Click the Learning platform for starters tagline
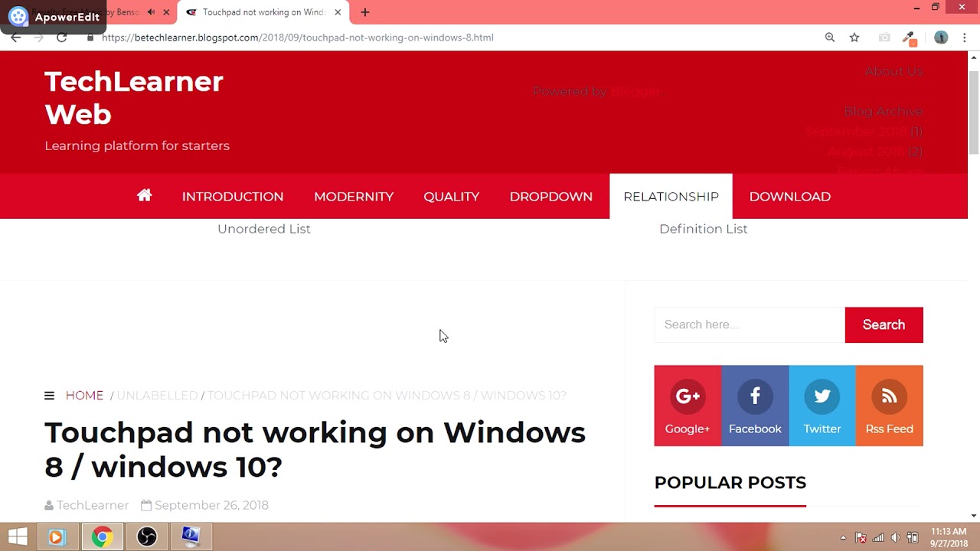Viewport: 980px width, 551px height. pyautogui.click(x=137, y=145)
